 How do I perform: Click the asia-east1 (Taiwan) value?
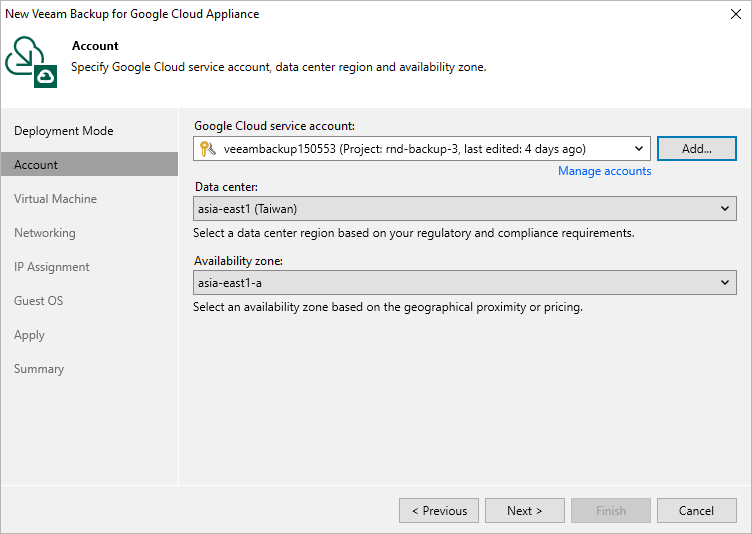[x=247, y=209]
